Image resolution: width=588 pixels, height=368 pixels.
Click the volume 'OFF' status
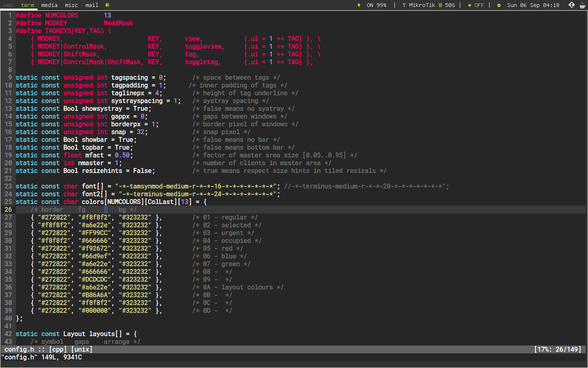coord(479,5)
